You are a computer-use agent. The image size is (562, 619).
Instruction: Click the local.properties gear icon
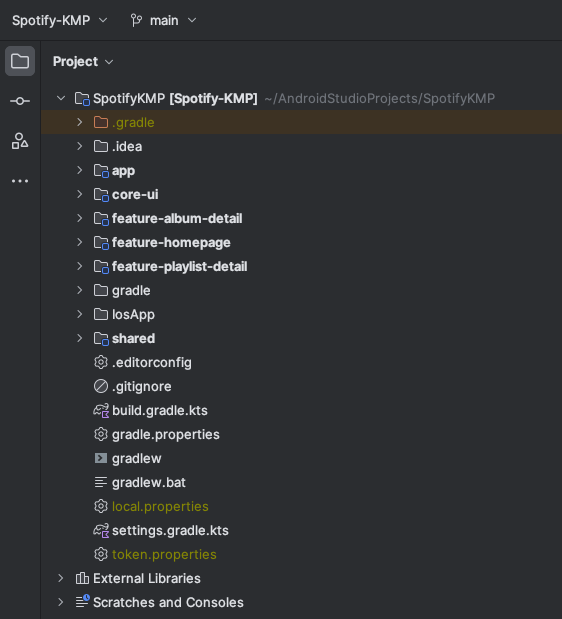click(101, 506)
